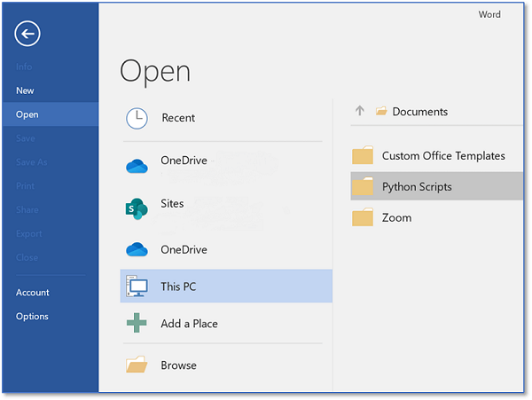Click the This PC computer icon
The width and height of the screenshot is (532, 400).
click(x=137, y=286)
